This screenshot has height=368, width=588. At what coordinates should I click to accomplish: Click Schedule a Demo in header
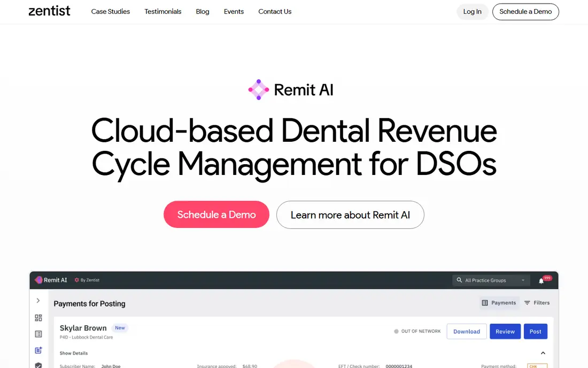tap(525, 12)
